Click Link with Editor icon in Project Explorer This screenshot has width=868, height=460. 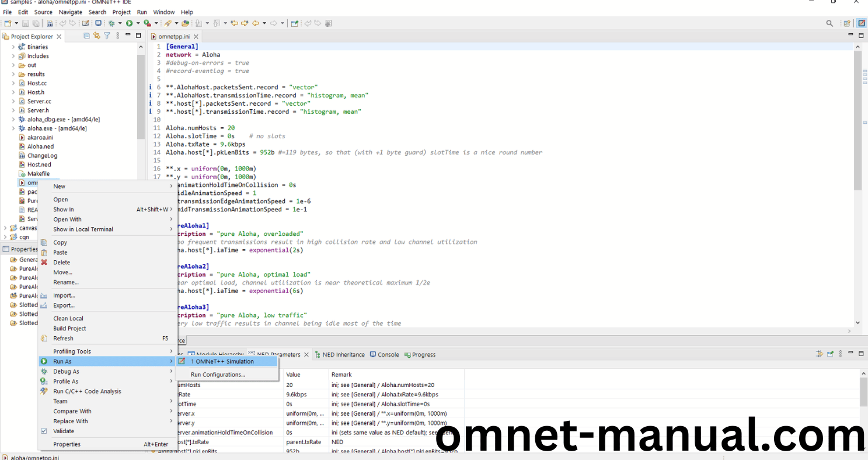97,36
